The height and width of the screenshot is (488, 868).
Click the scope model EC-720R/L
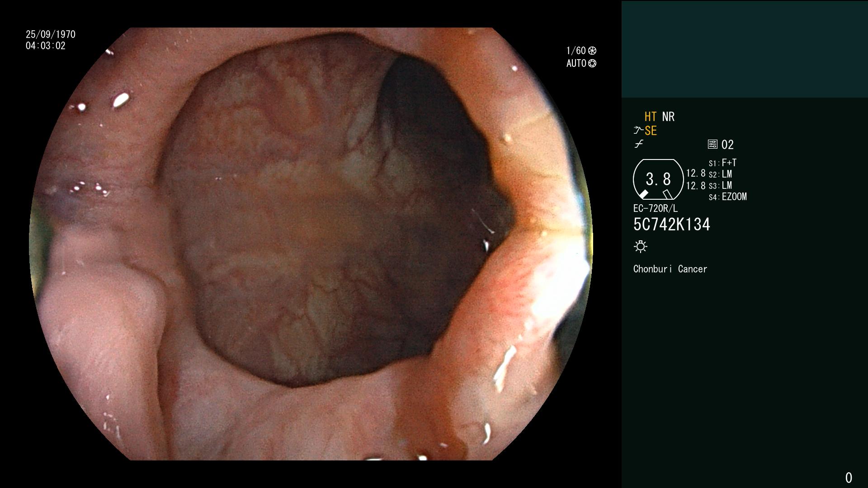pyautogui.click(x=656, y=208)
